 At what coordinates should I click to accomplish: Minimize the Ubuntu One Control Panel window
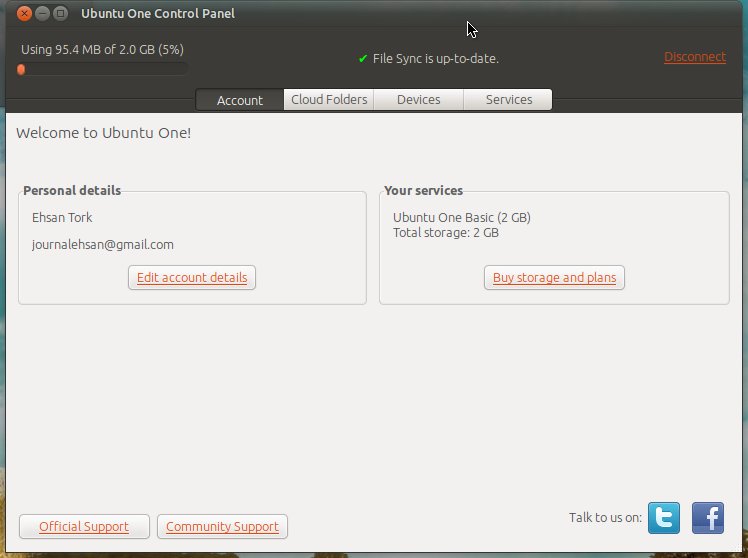tap(42, 13)
